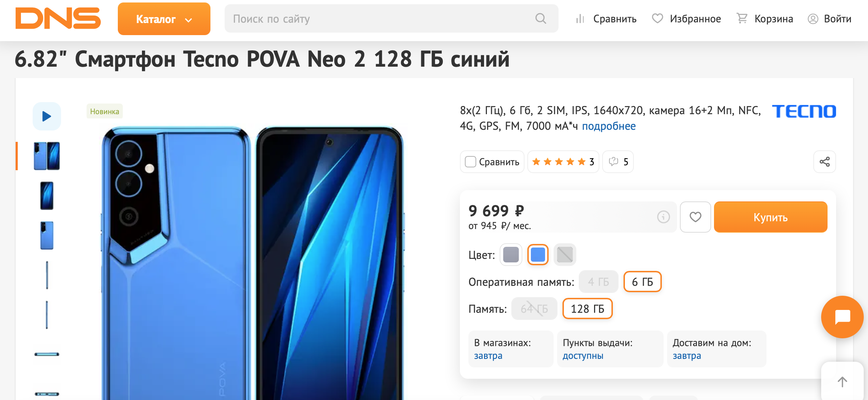
Task: Open Сравнить in the header
Action: [606, 18]
